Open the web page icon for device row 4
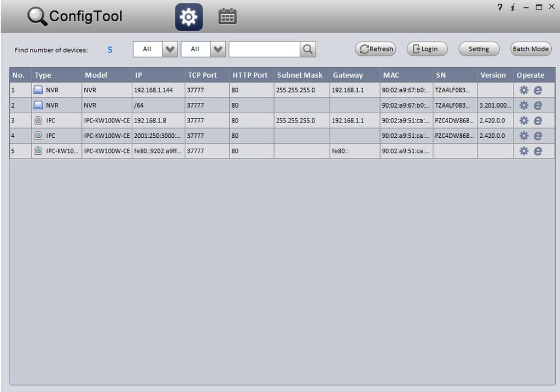 [538, 136]
